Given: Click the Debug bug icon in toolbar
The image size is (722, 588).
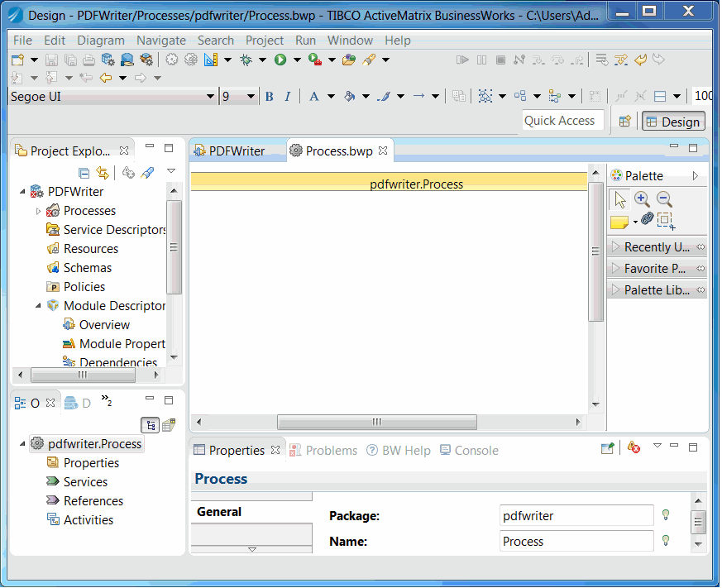Looking at the screenshot, I should (246, 60).
